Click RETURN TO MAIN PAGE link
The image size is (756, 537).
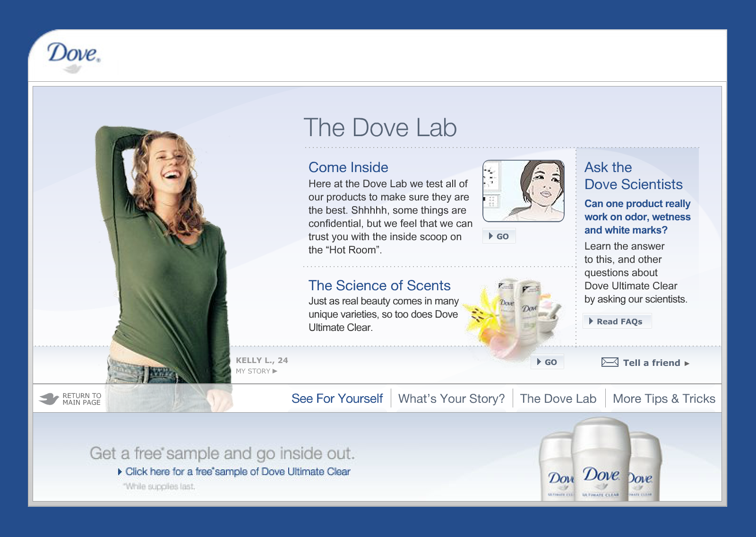click(82, 399)
